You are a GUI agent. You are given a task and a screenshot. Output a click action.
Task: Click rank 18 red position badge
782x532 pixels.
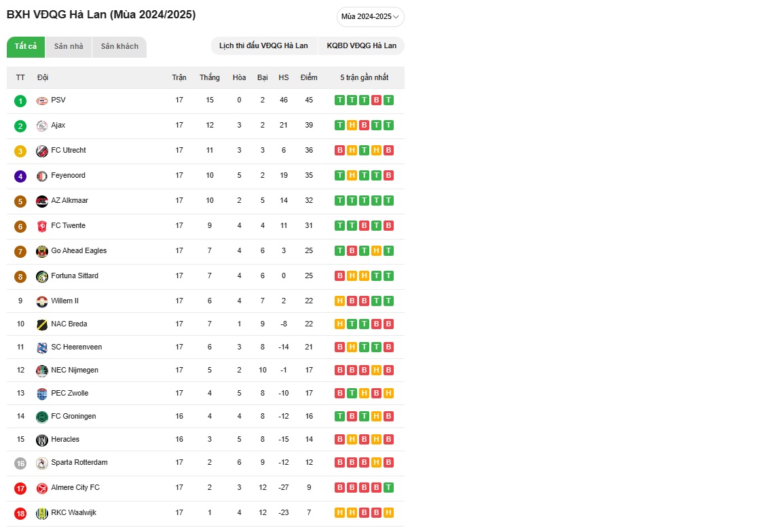[20, 514]
